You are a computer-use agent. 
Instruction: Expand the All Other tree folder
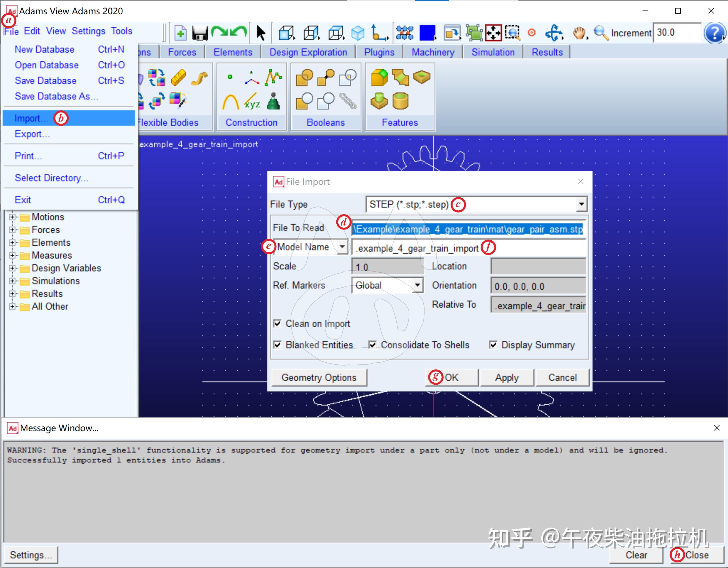pyautogui.click(x=12, y=306)
